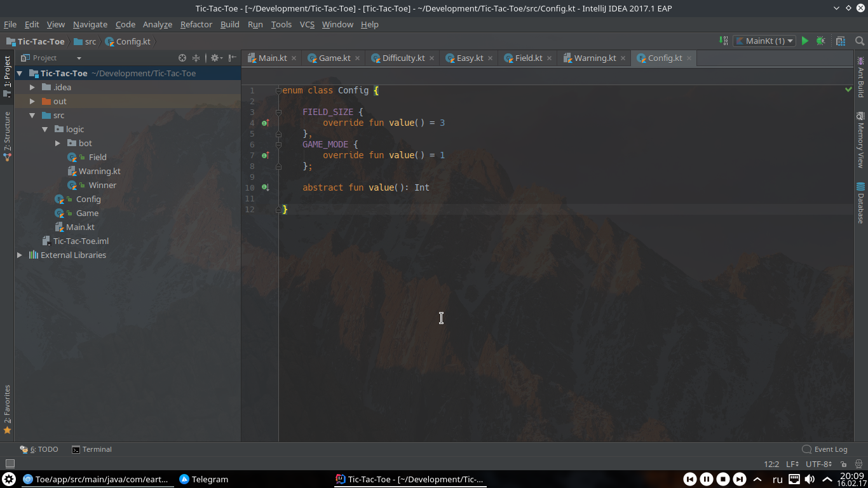Switch the keyboard layout indicator ru
The image size is (868, 488).
point(777,479)
